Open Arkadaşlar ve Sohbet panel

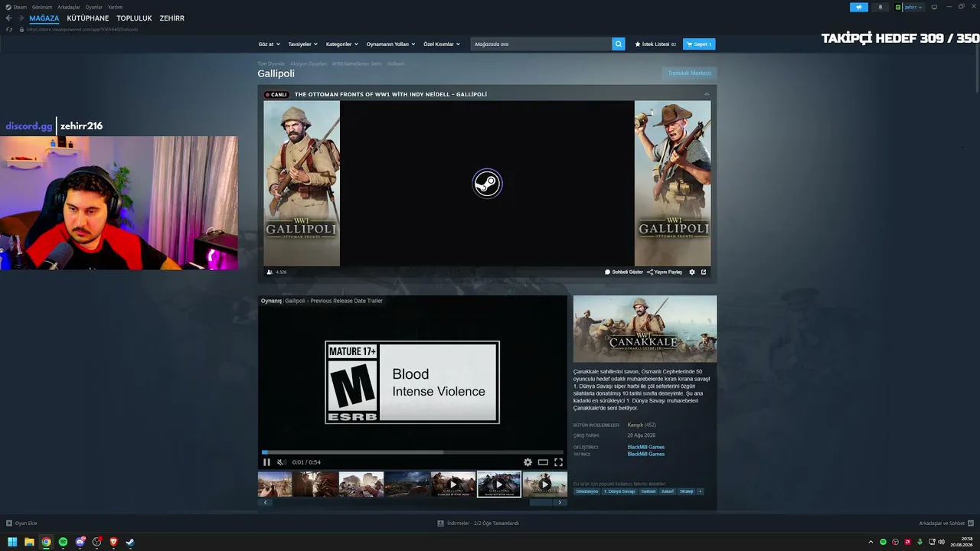click(x=946, y=523)
